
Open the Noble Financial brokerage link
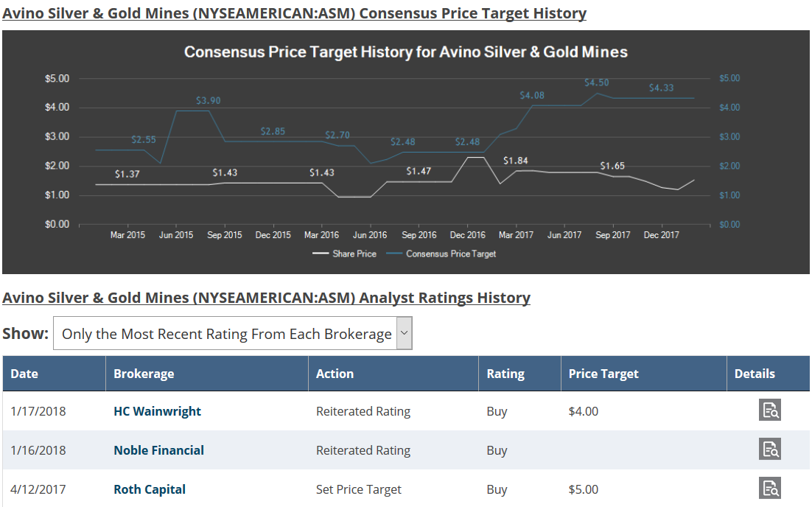[158, 450]
